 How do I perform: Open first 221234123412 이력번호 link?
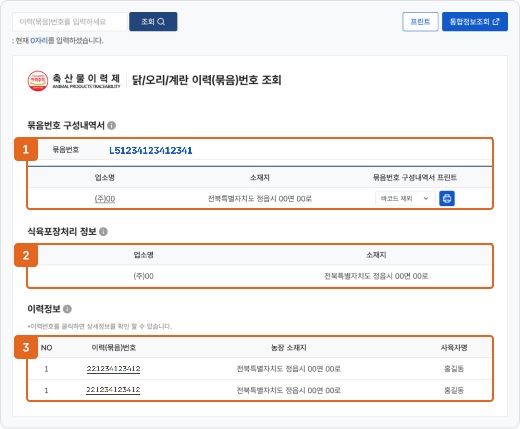coord(113,369)
